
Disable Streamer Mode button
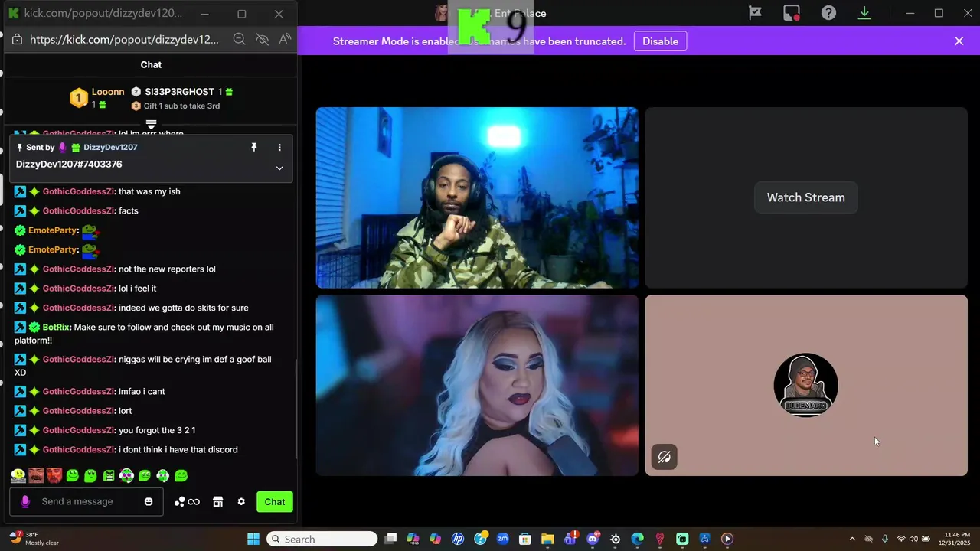[x=660, y=41]
